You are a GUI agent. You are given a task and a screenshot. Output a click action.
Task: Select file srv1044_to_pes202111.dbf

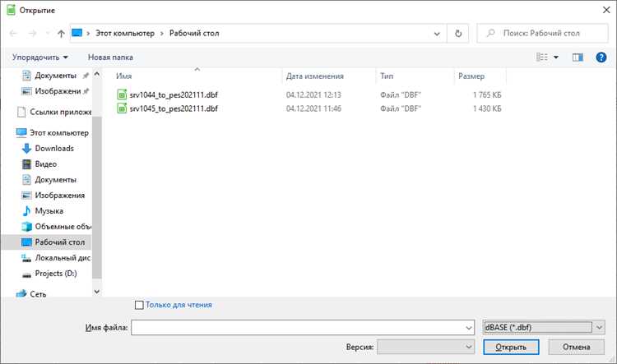(174, 94)
